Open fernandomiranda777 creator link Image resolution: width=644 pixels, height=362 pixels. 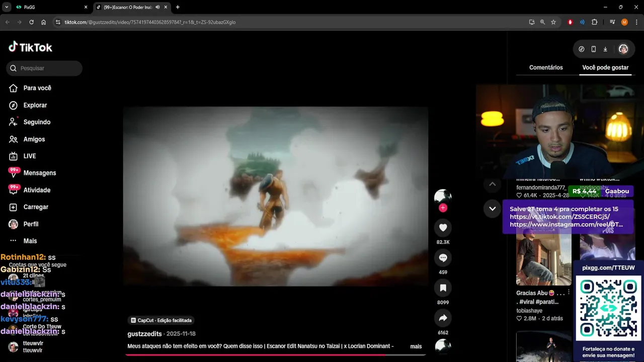click(x=541, y=188)
